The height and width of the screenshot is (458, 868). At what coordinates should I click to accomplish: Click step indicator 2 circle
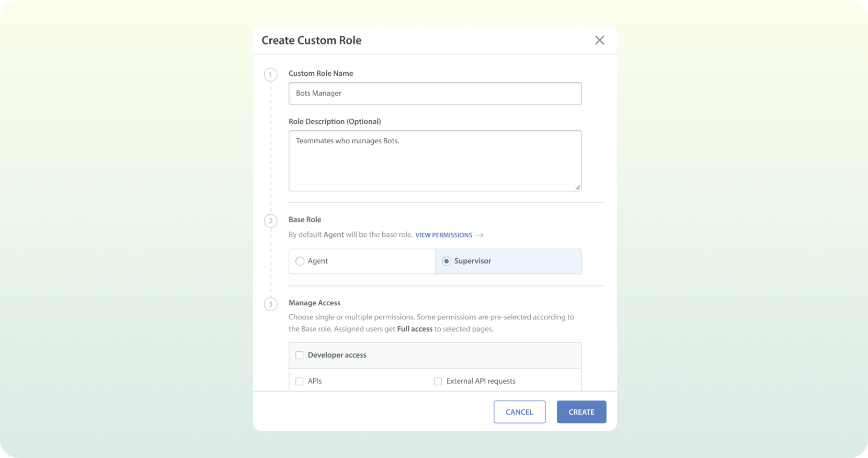[271, 221]
